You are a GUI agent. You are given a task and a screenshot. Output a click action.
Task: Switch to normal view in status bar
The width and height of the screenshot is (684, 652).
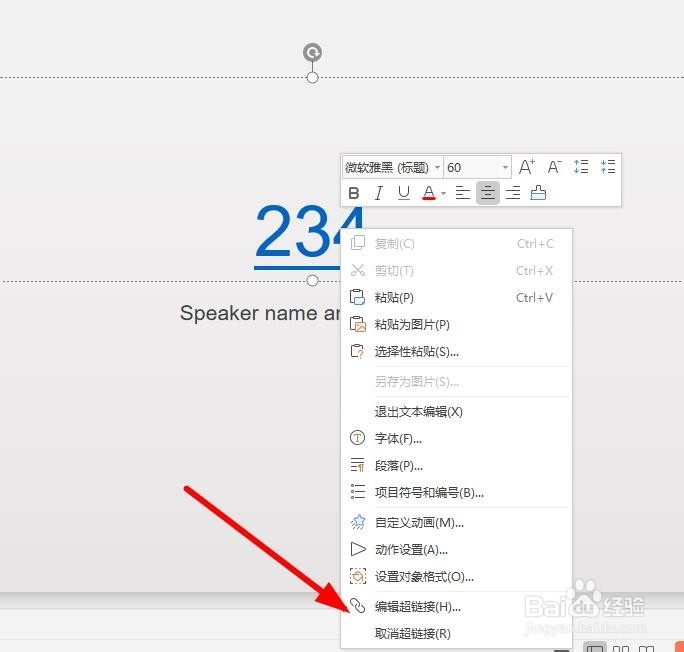pos(595,649)
